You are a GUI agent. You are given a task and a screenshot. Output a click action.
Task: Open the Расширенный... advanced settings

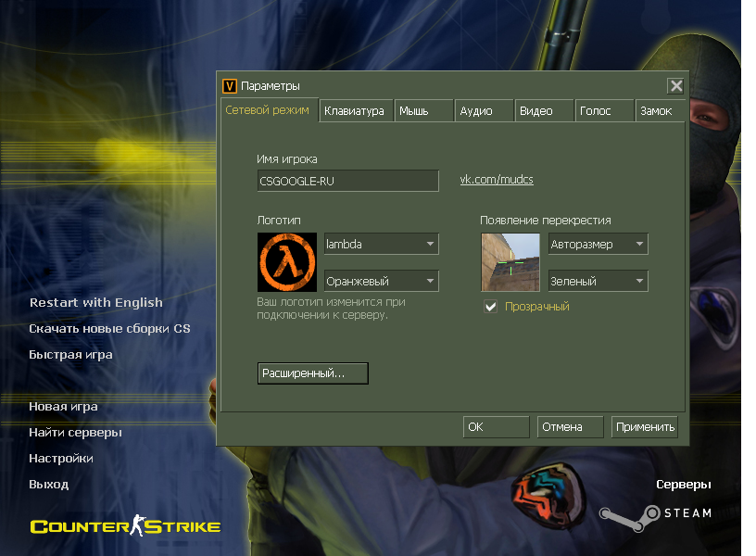pos(313,373)
